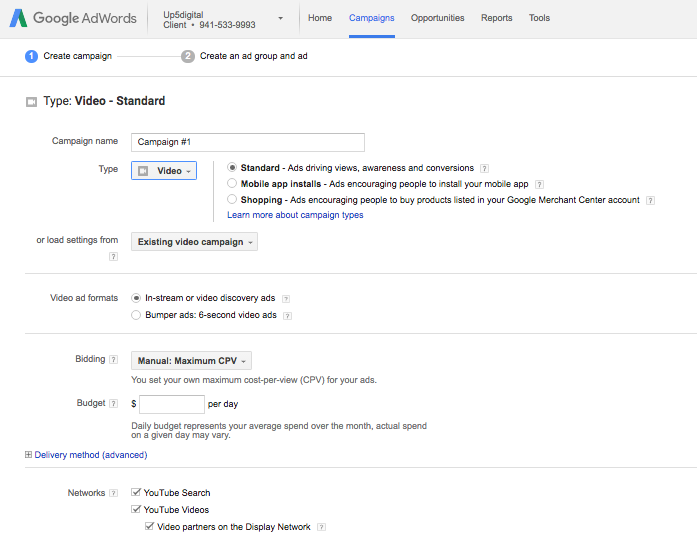Open help icon for Bumper ads
Image resolution: width=697 pixels, height=533 pixels.
coord(288,316)
